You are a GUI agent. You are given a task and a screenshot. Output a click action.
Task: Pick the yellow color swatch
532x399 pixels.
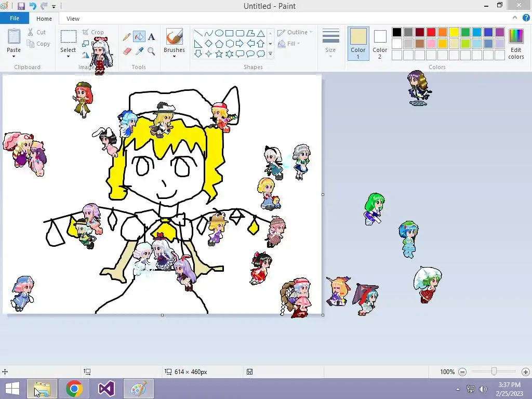pos(454,32)
